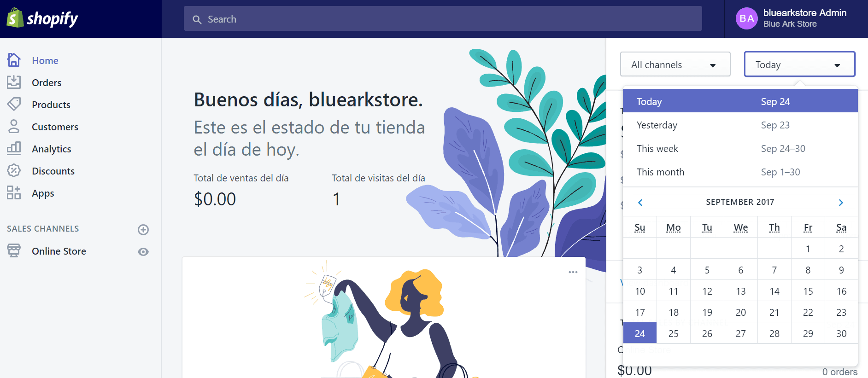Collapse the Today date range dropdown
This screenshot has width=868, height=378.
click(800, 64)
